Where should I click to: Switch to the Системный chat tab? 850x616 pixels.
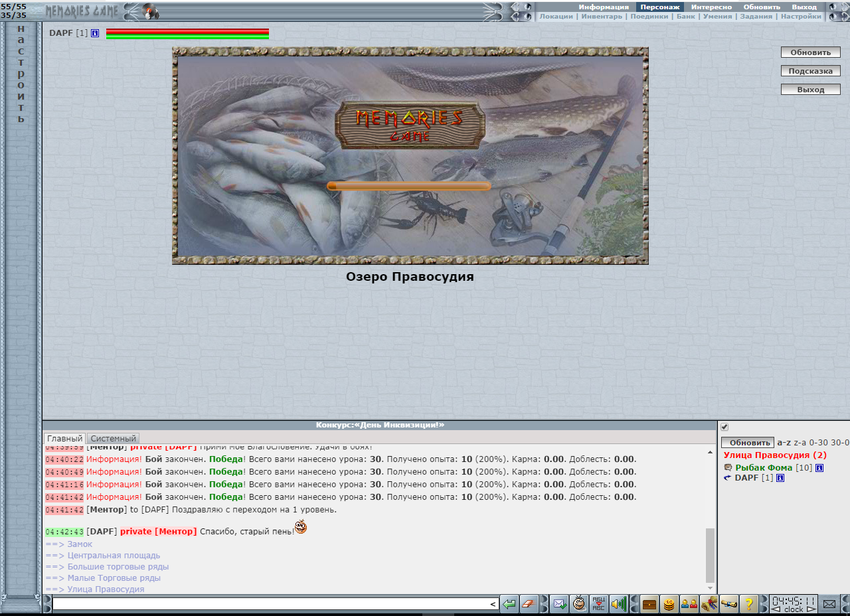pyautogui.click(x=114, y=439)
